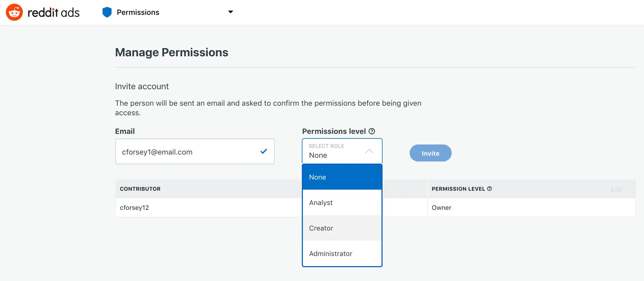Choose Analyst from the role list
The height and width of the screenshot is (281, 644).
[x=342, y=203]
